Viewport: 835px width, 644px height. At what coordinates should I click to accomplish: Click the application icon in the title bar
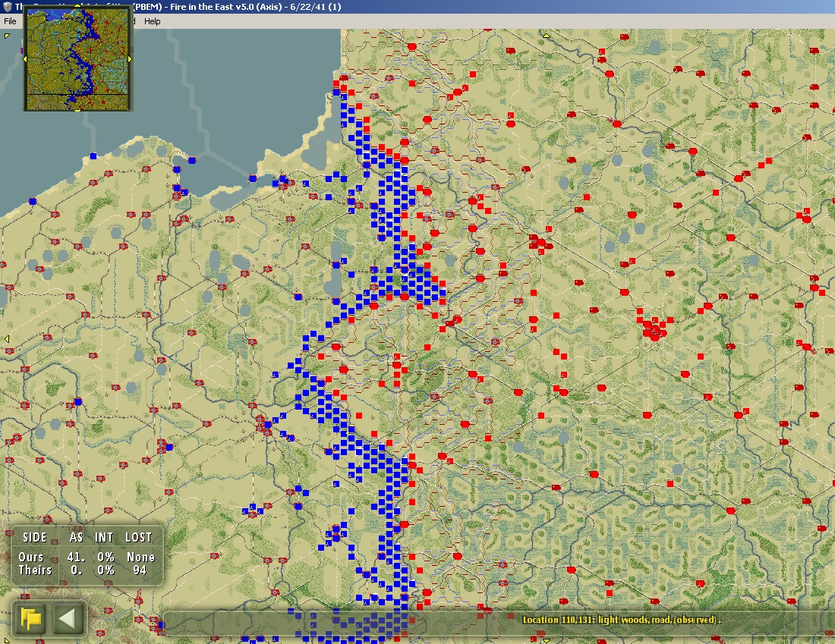[8, 7]
